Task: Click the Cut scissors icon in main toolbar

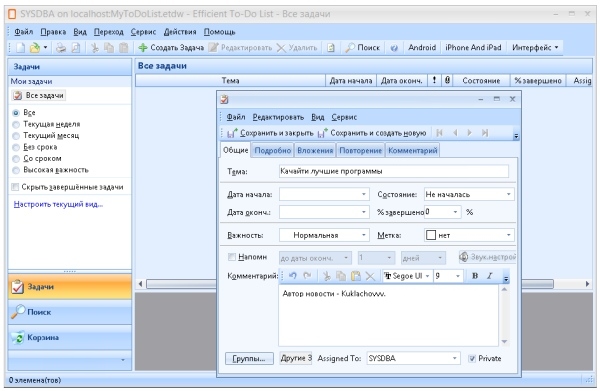Action: pyautogui.click(x=95, y=48)
